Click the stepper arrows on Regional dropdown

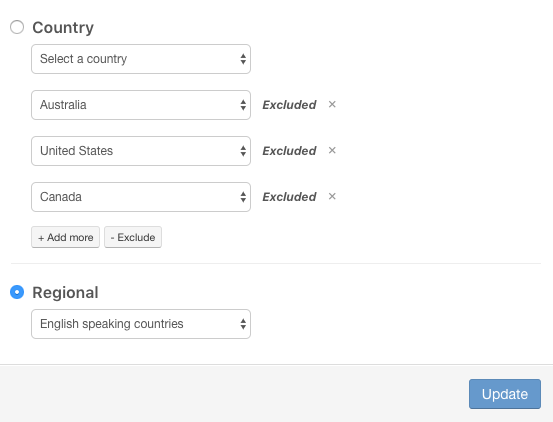[x=243, y=324]
